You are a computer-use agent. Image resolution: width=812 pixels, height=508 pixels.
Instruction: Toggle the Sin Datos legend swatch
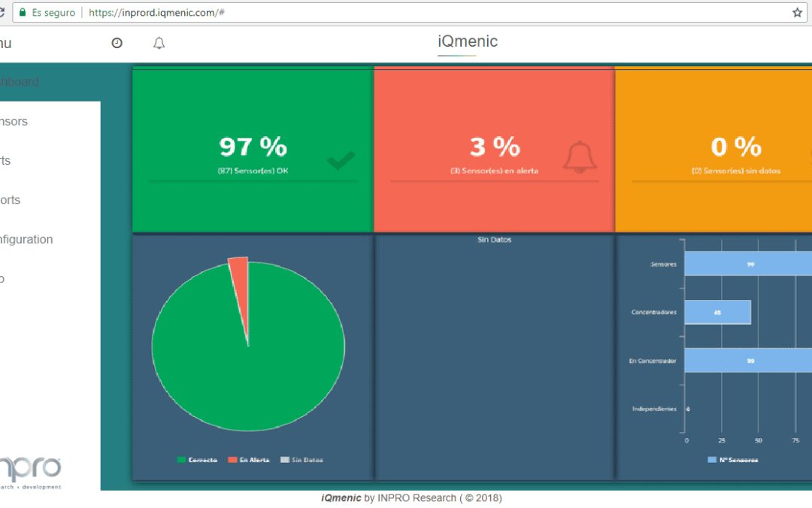(285, 460)
